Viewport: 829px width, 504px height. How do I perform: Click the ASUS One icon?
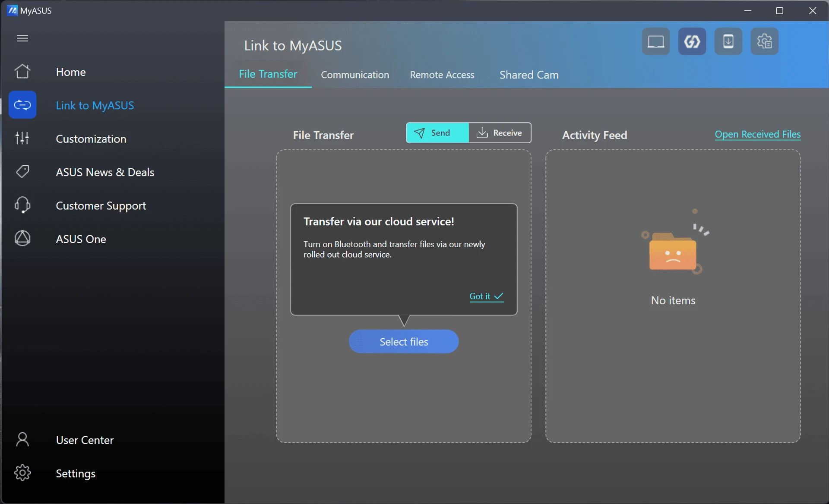pos(22,238)
